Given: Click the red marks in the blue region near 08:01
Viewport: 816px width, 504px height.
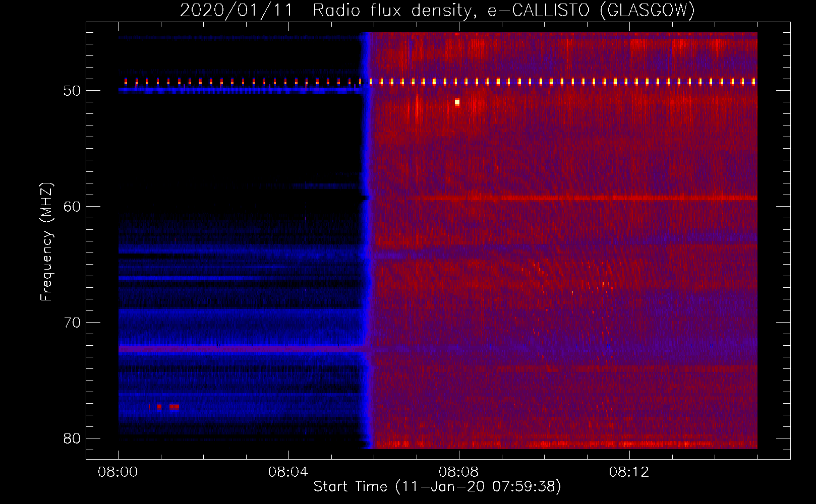Looking at the screenshot, I should (164, 407).
